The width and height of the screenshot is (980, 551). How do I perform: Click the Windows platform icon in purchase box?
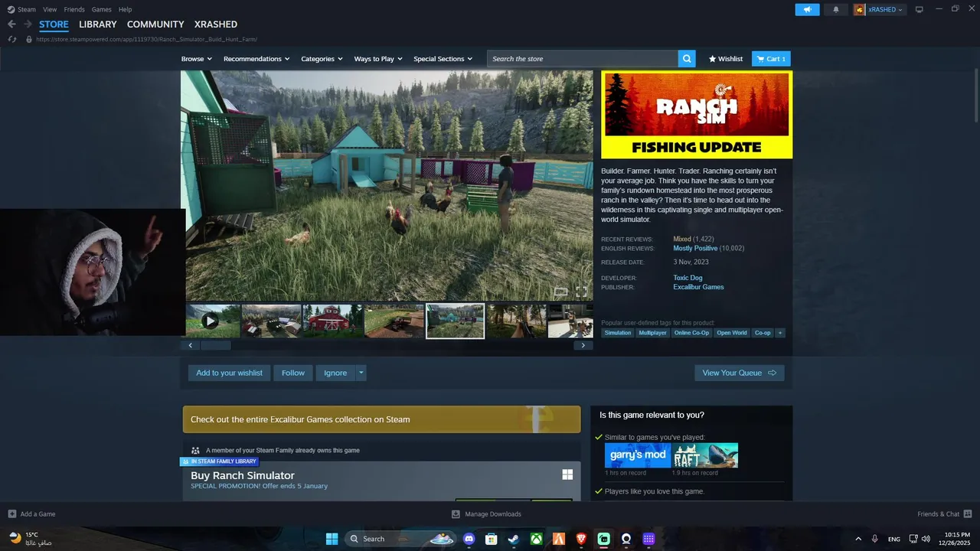click(x=567, y=474)
